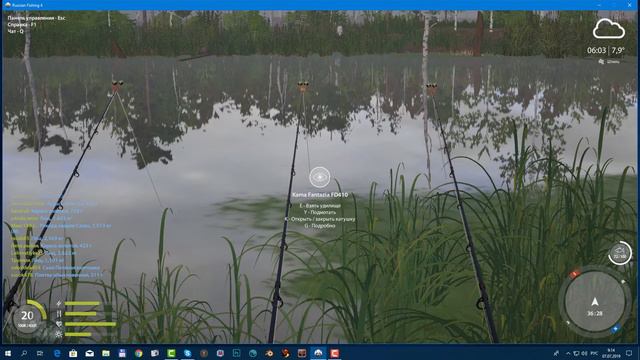Click the rod interaction crosshair circle
This screenshot has height=360, width=640.
coord(320,177)
